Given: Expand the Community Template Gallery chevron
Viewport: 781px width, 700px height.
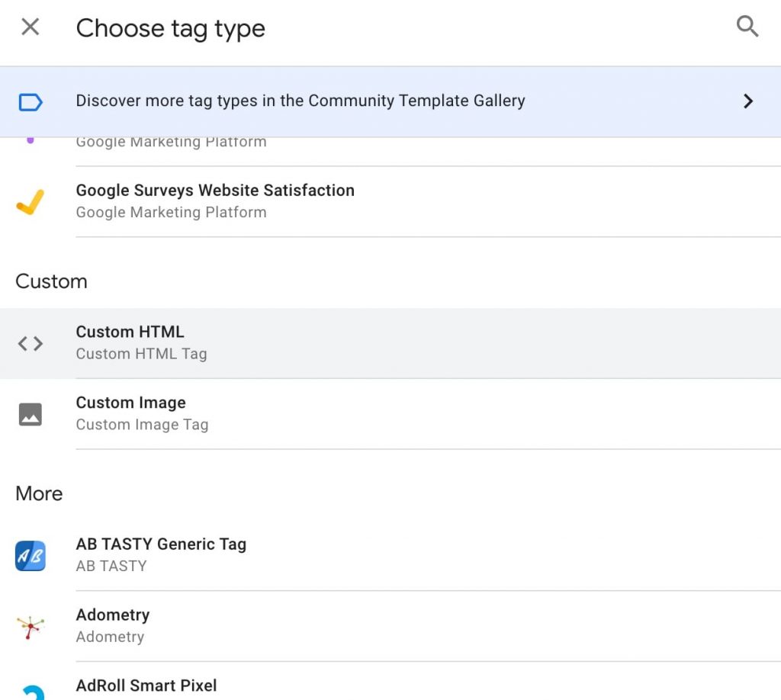Looking at the screenshot, I should point(749,101).
